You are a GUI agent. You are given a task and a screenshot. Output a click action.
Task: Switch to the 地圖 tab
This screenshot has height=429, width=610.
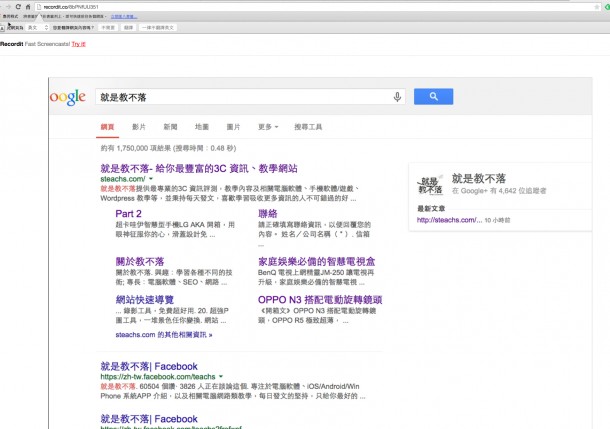(x=202, y=127)
